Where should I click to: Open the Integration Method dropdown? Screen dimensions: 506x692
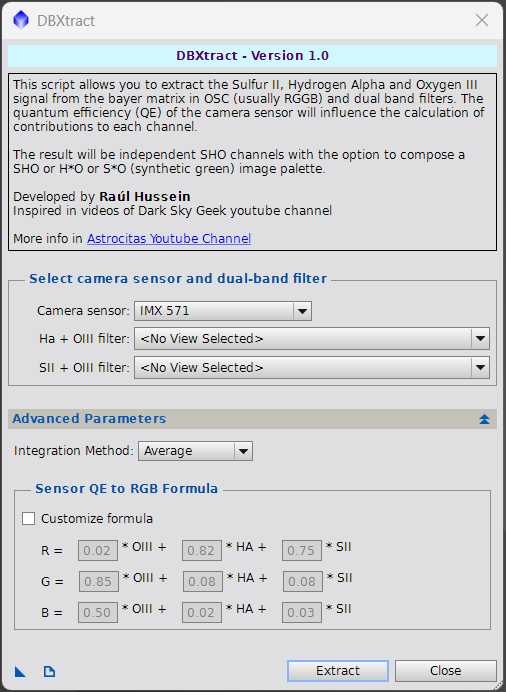[x=195, y=451]
